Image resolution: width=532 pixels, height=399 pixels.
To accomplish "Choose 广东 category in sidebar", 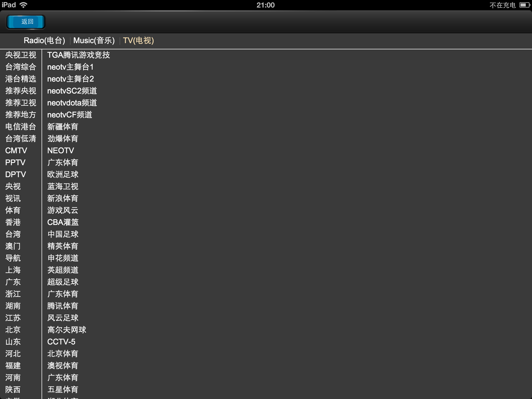I will (x=13, y=282).
